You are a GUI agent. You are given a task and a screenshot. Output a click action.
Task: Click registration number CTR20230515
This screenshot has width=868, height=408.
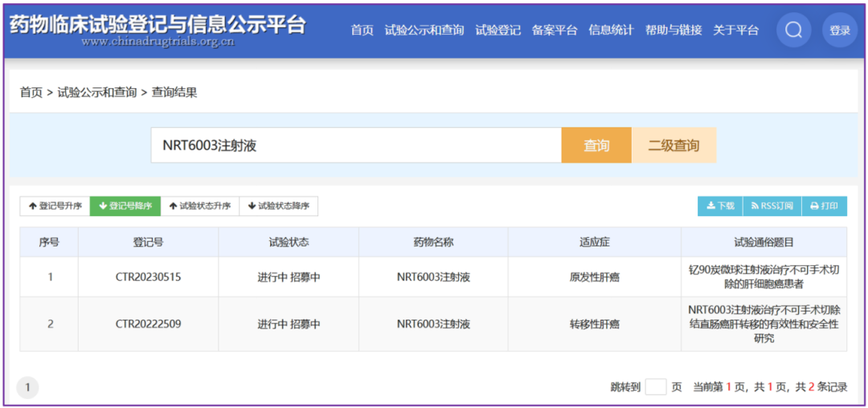point(148,277)
